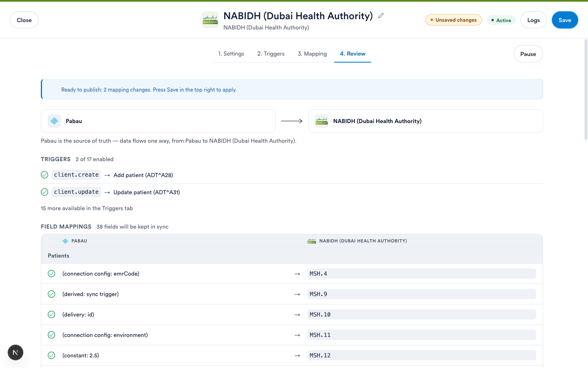Close the integration editor
Screen dimensions: 588x368
click(24, 20)
